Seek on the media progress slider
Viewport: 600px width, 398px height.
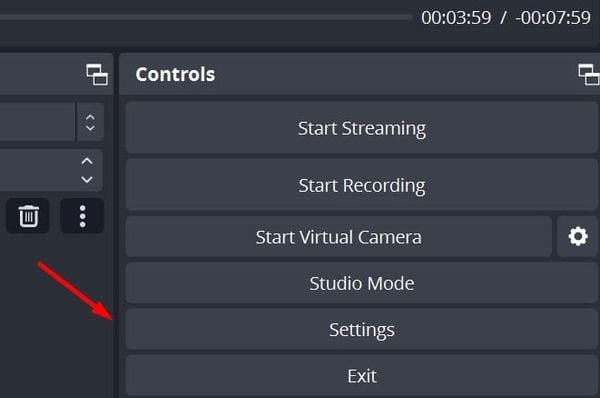(206, 17)
